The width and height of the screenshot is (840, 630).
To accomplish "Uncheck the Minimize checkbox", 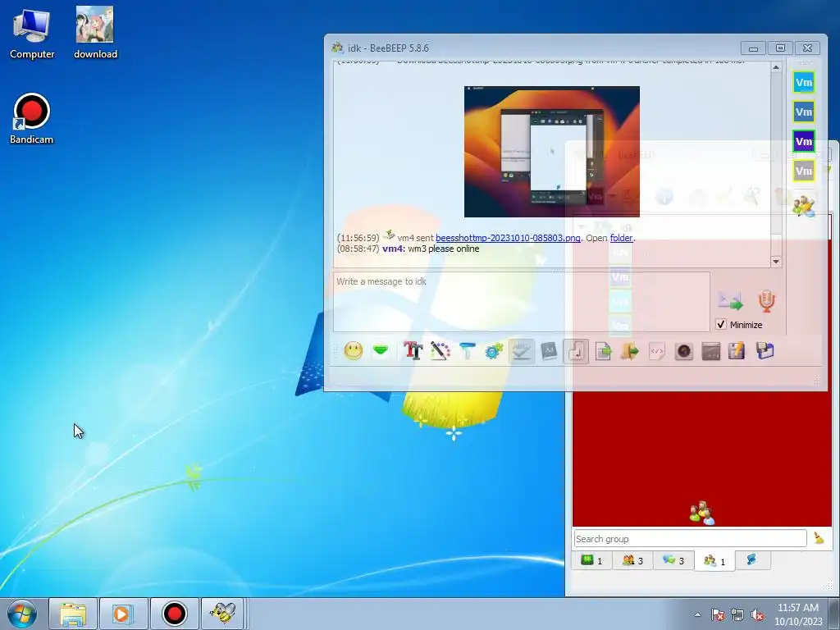I will click(x=721, y=324).
